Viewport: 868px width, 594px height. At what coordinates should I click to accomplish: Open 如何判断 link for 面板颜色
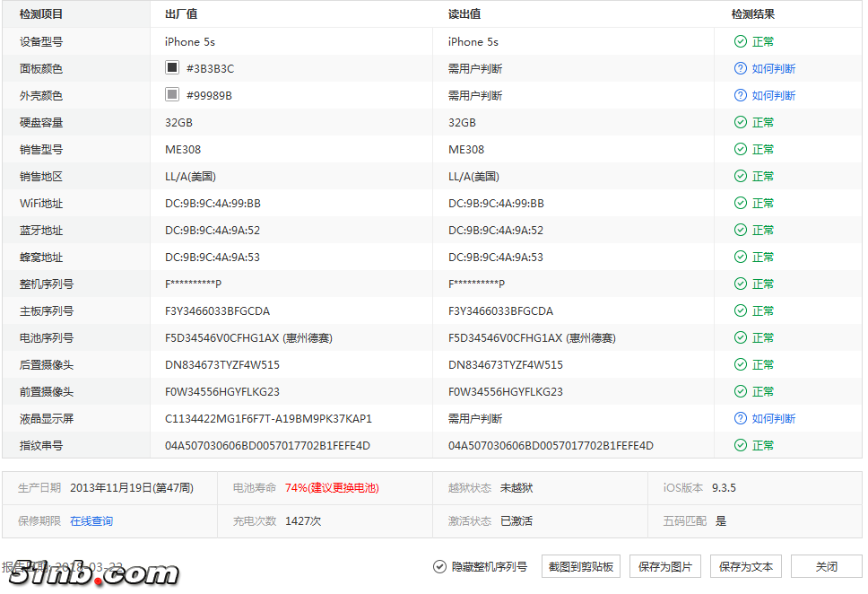coord(773,68)
